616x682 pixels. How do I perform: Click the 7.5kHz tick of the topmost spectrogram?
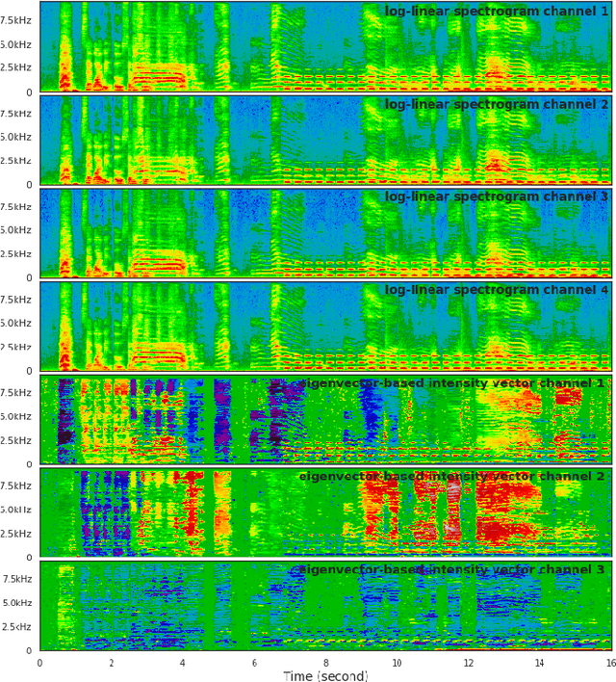click(18, 21)
